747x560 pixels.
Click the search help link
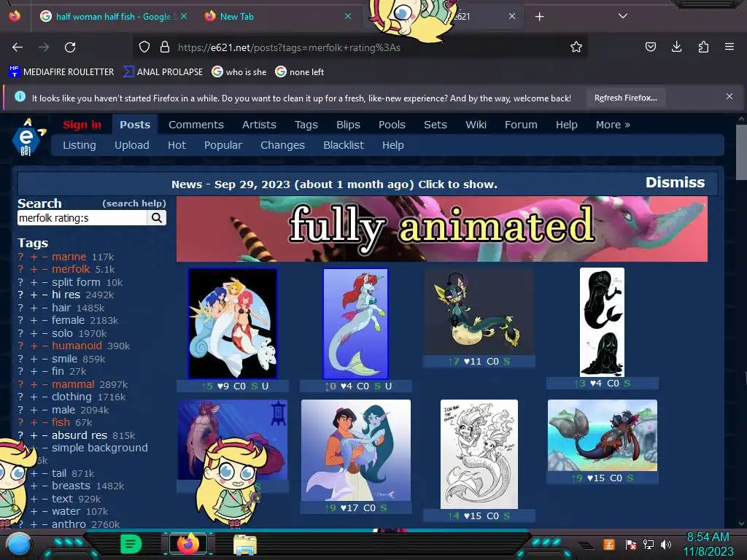coord(134,203)
